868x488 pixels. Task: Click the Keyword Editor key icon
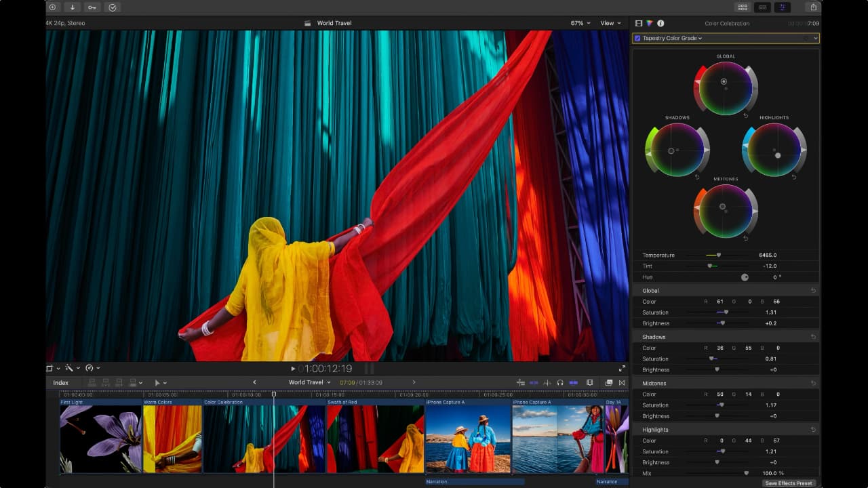tap(92, 7)
